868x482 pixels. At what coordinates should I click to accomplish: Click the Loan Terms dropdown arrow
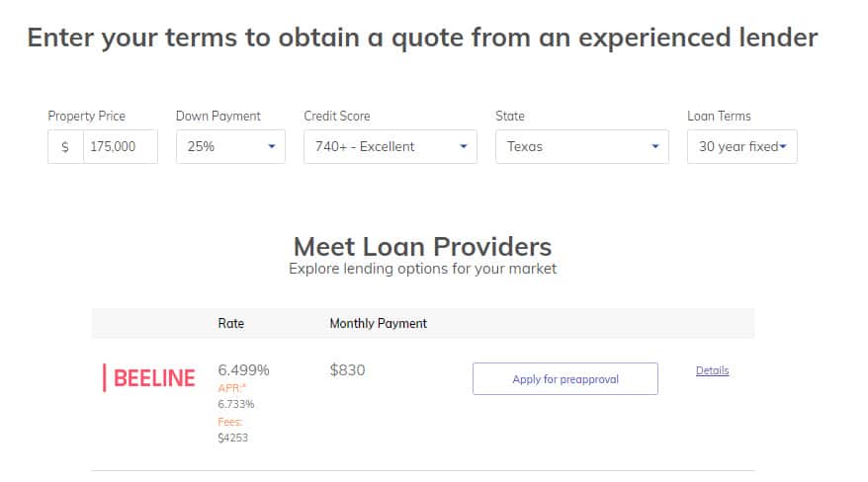[x=783, y=146]
